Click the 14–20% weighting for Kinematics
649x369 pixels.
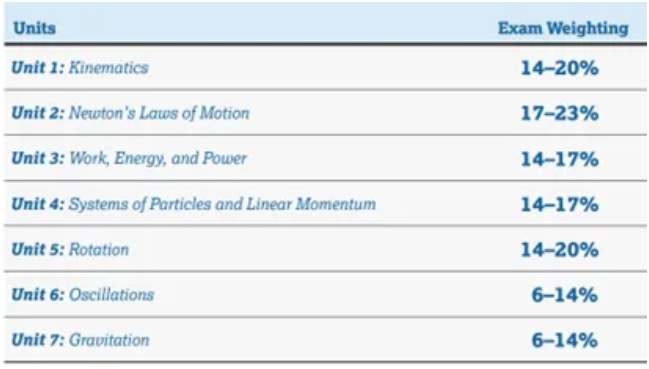pyautogui.click(x=559, y=68)
